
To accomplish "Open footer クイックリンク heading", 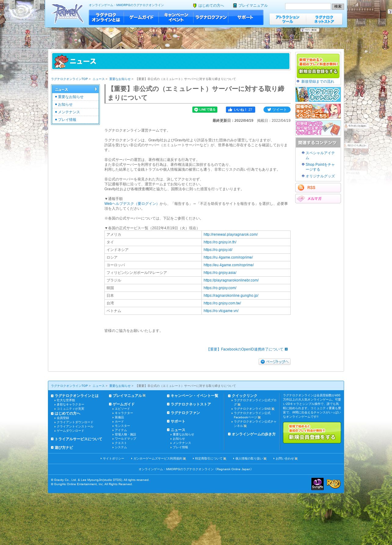I will click(244, 396).
